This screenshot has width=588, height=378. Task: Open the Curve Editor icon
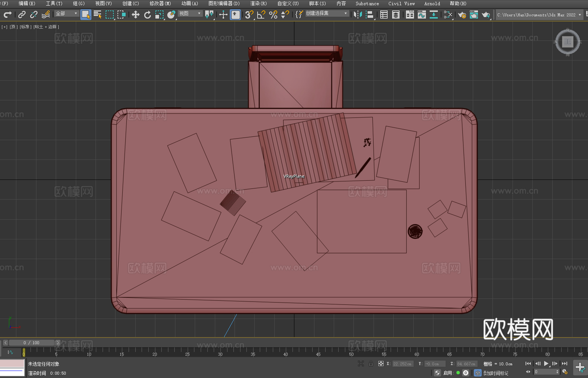pyautogui.click(x=421, y=14)
